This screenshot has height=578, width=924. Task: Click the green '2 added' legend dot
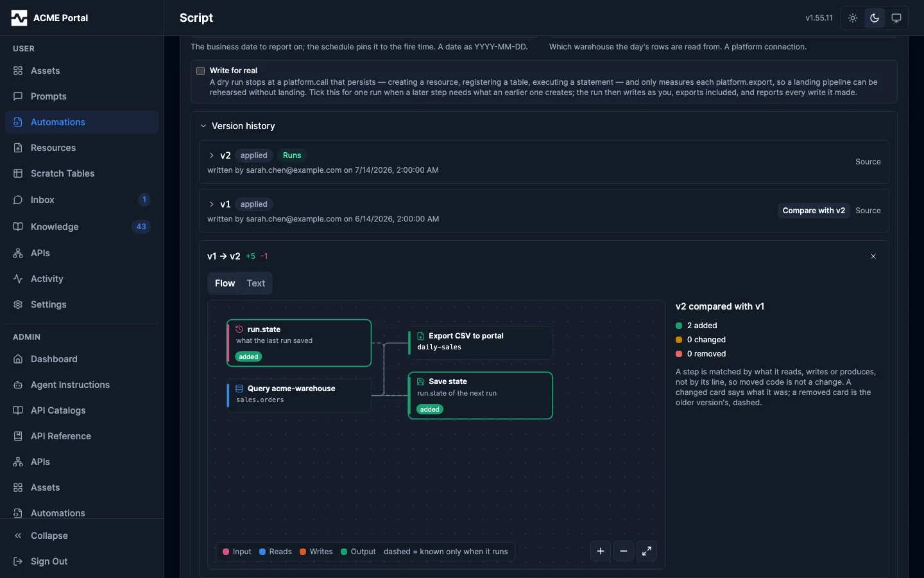coord(679,326)
